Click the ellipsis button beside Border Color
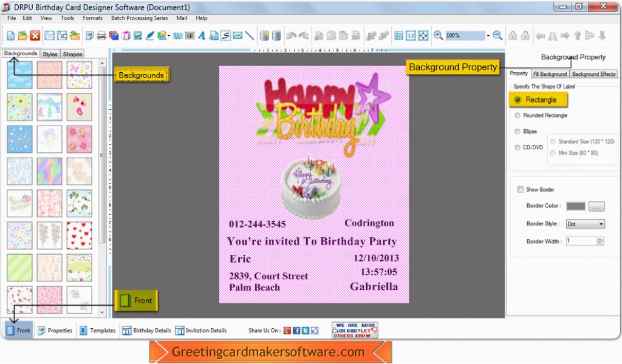This screenshot has width=622, height=364. [596, 206]
